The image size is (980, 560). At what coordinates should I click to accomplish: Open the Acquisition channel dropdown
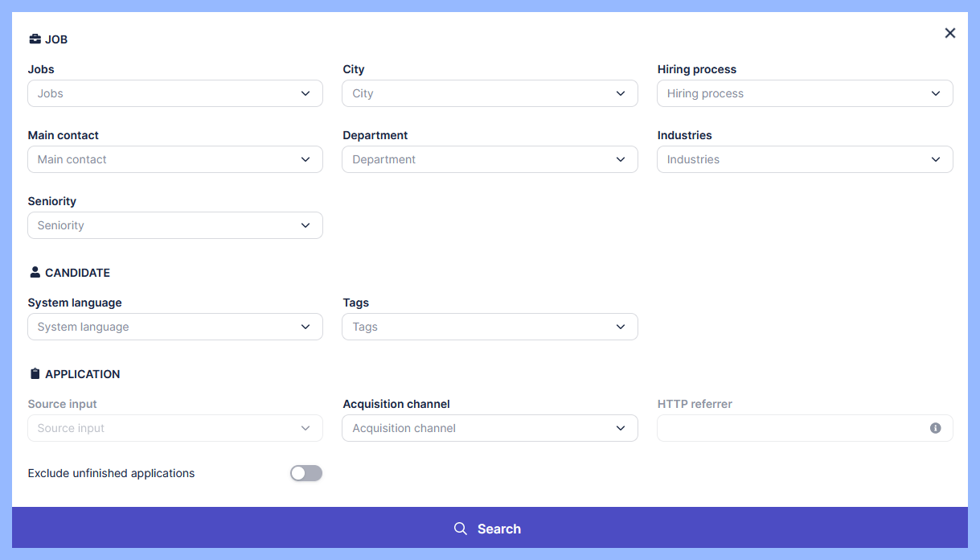490,428
